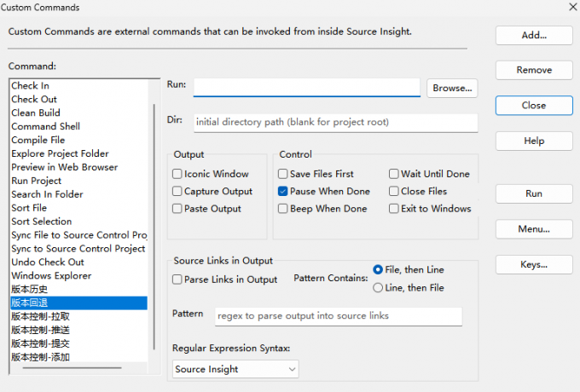Choose File, then Line radio option
Screen dimensions: 580x392
click(378, 269)
